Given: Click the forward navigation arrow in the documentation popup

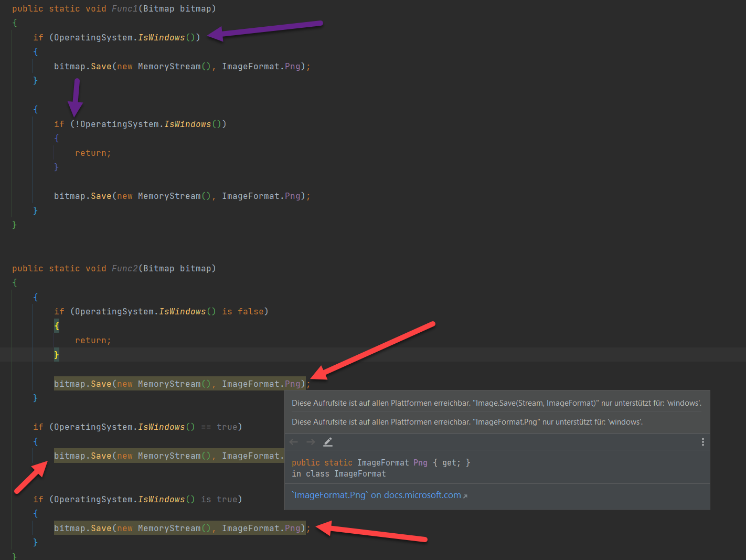Looking at the screenshot, I should point(311,441).
